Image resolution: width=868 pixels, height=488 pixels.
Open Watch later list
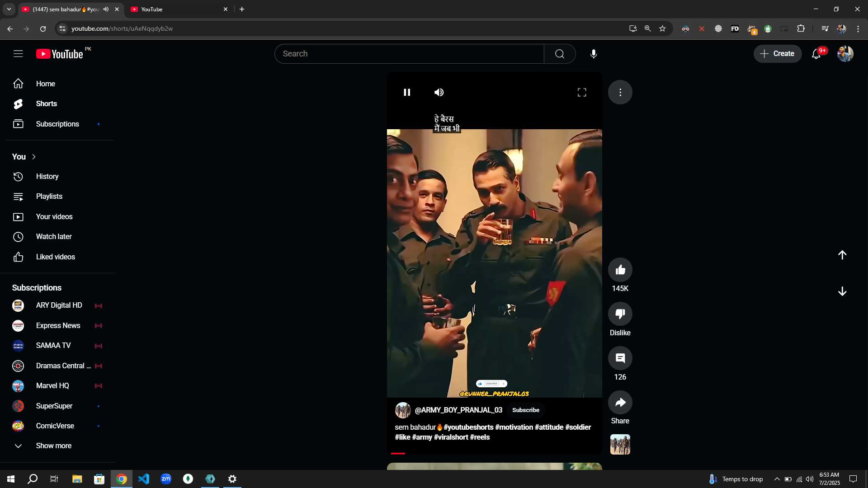coord(58,237)
